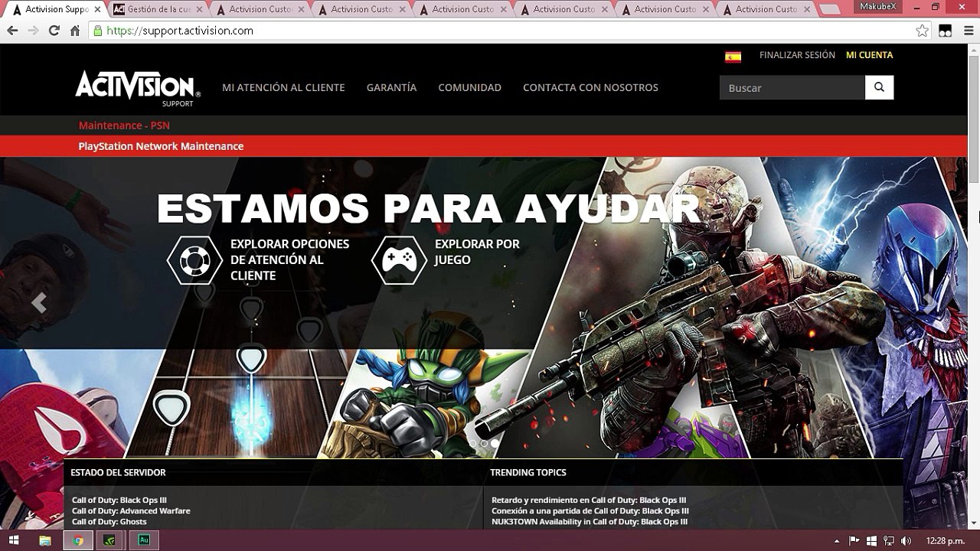
Task: Open the browser home page icon
Action: pyautogui.click(x=74, y=31)
